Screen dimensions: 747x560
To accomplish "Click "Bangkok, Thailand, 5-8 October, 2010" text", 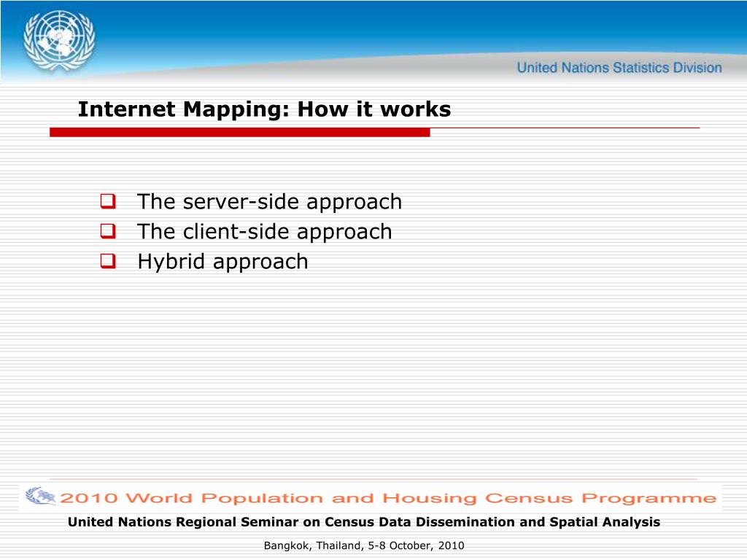I will [x=364, y=545].
